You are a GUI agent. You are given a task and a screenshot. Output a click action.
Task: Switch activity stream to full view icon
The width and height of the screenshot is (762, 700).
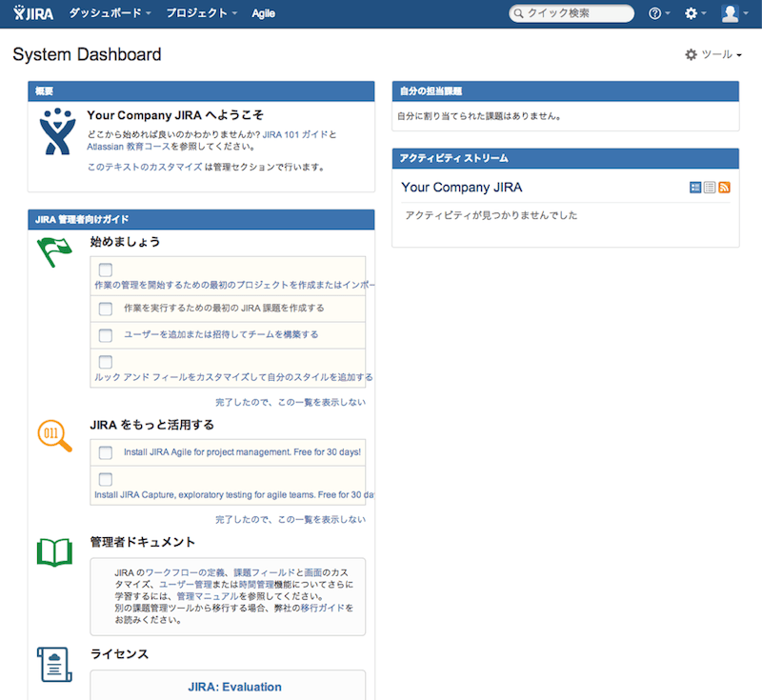[695, 187]
